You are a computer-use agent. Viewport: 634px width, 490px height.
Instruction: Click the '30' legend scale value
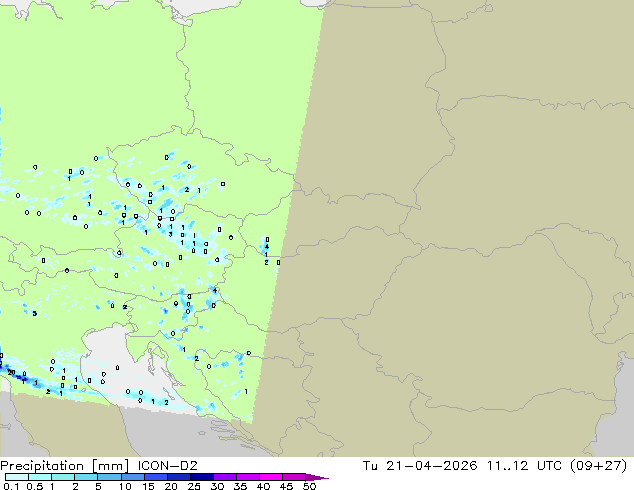coord(217,486)
